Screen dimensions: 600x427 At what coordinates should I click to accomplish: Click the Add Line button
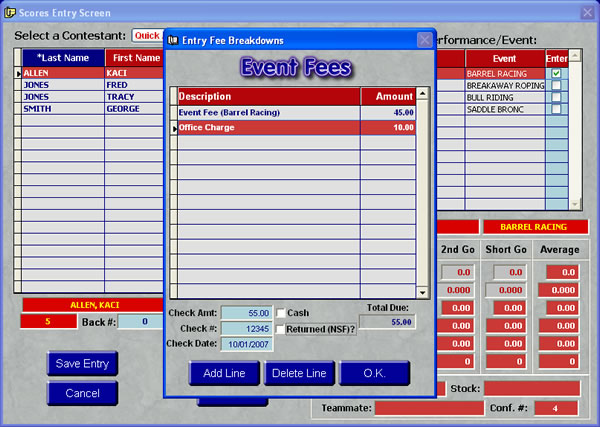224,373
